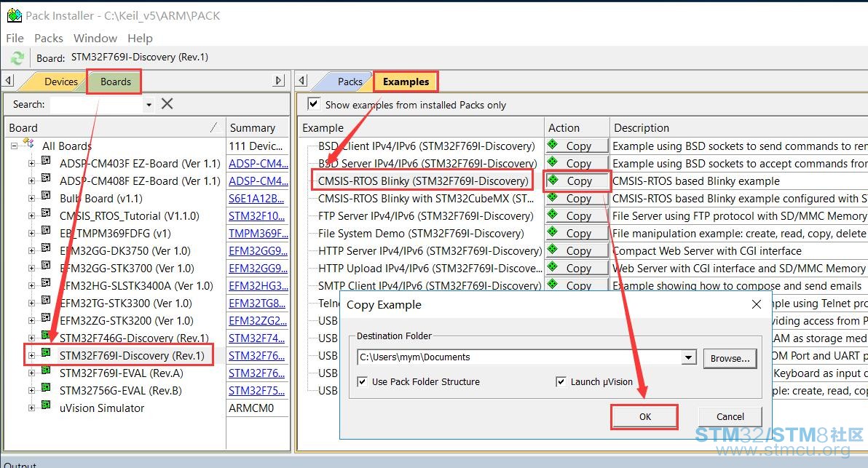The image size is (868, 468).
Task: Open the Window menu
Action: (x=95, y=38)
